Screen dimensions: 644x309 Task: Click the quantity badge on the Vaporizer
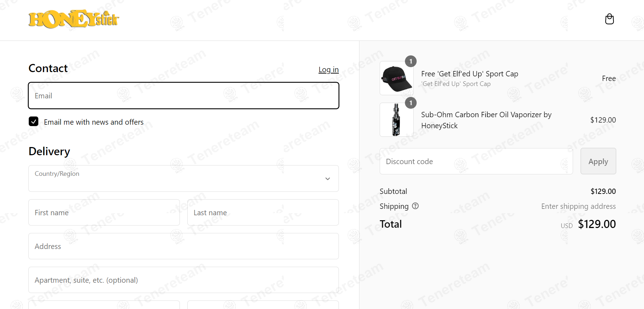411,103
